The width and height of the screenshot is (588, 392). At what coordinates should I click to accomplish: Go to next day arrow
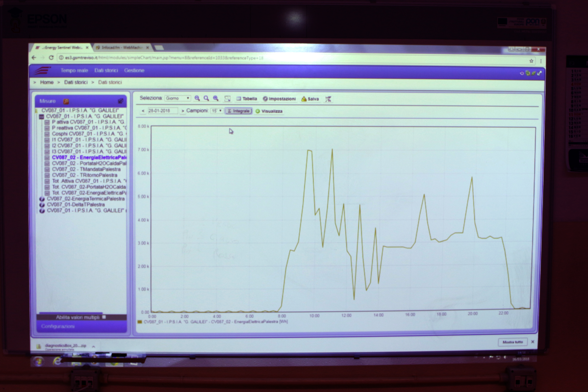click(x=183, y=111)
